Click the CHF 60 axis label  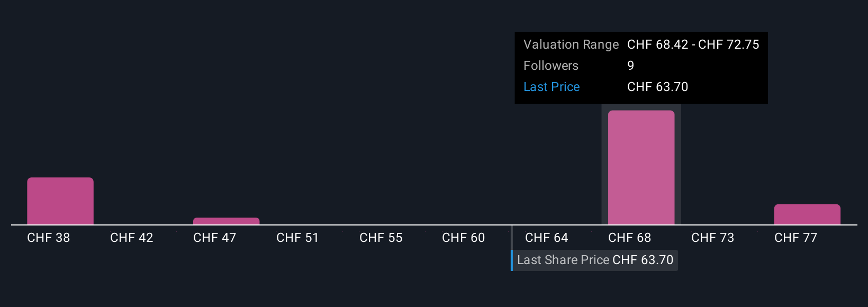[x=464, y=238]
